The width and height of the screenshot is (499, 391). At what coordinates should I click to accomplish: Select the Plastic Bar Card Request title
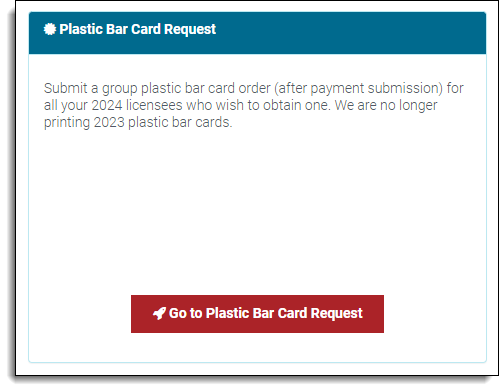137,29
